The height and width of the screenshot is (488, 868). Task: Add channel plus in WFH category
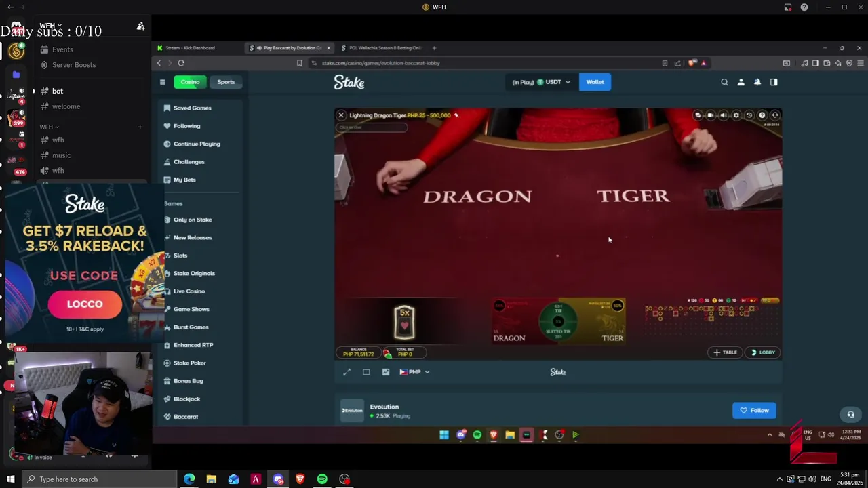pos(140,127)
